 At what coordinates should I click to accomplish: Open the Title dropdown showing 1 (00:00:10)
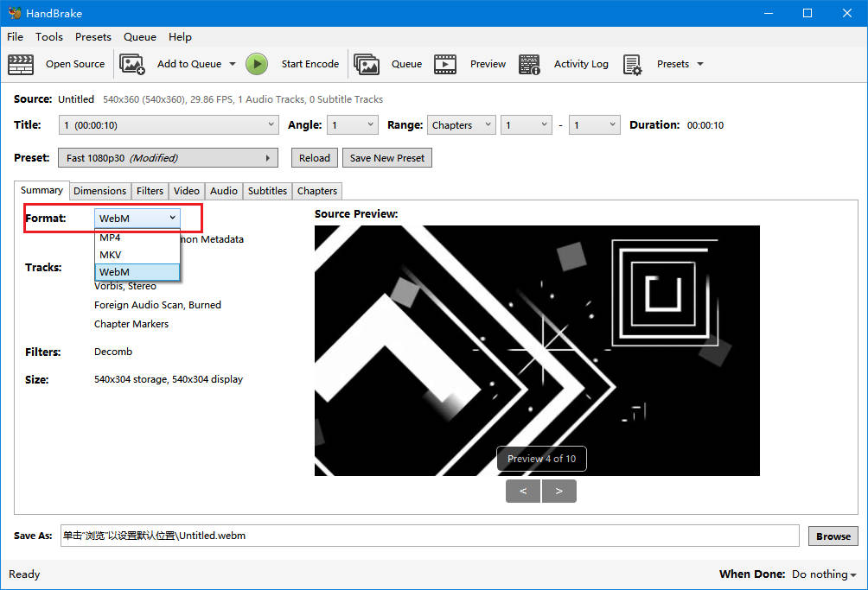point(169,125)
